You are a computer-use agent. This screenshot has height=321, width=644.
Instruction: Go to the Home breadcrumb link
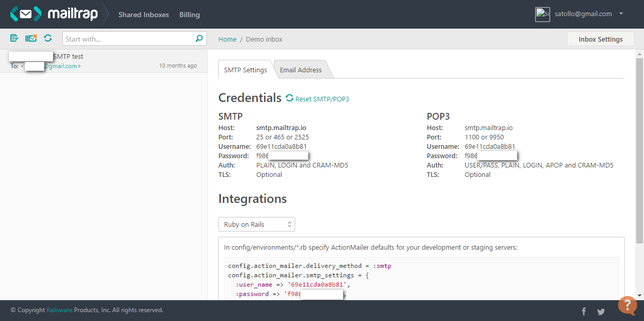[x=227, y=39]
